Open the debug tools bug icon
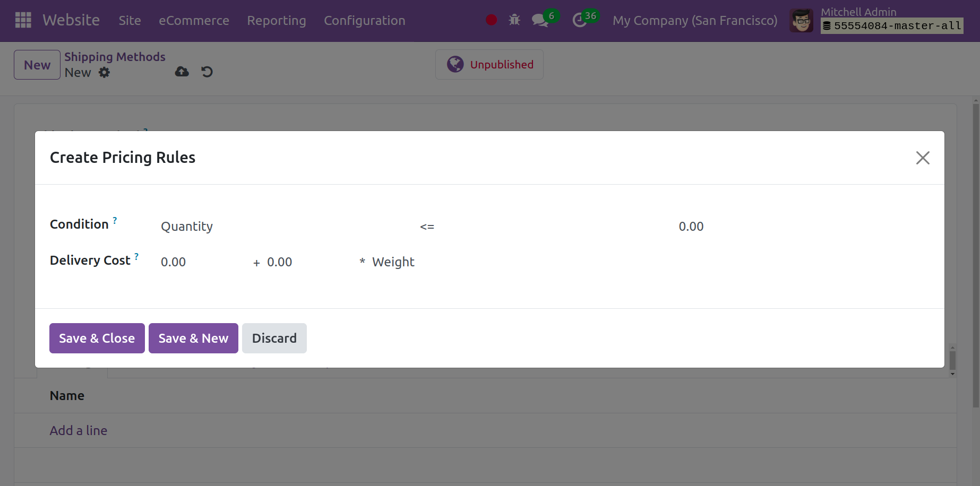This screenshot has width=980, height=486. pos(514,20)
